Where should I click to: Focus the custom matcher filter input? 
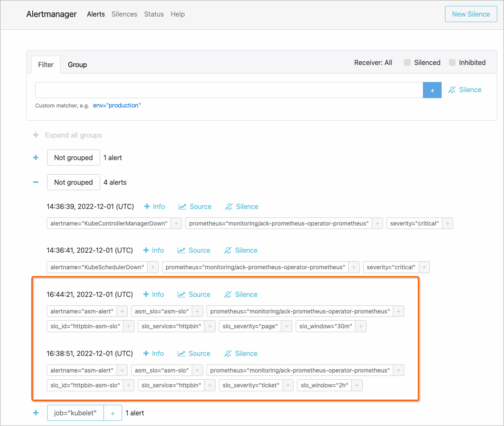[x=229, y=90]
